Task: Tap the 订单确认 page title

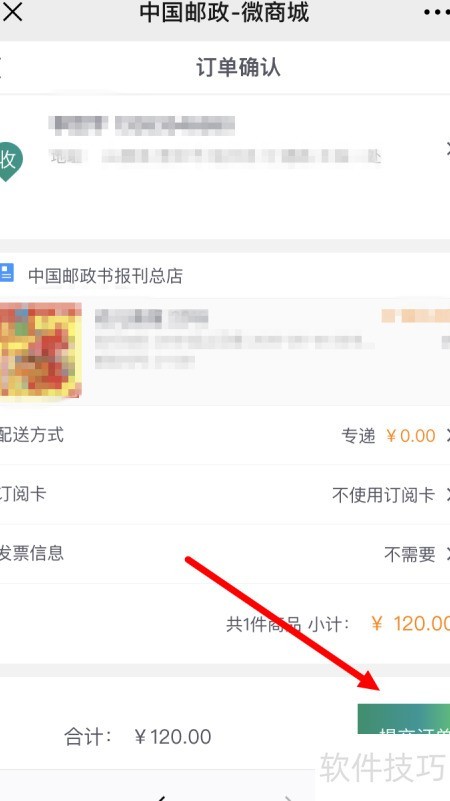Action: [x=238, y=67]
